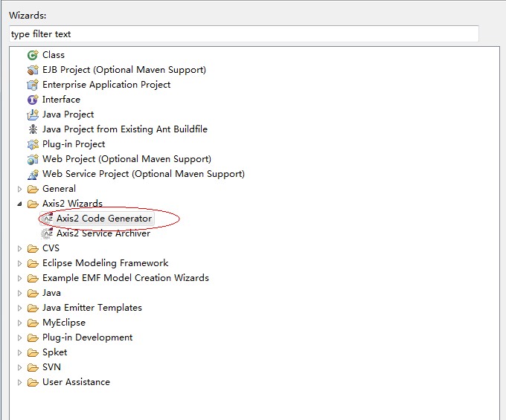
Task: Click the Eclipse Modeling Framework folder icon
Action: click(33, 263)
